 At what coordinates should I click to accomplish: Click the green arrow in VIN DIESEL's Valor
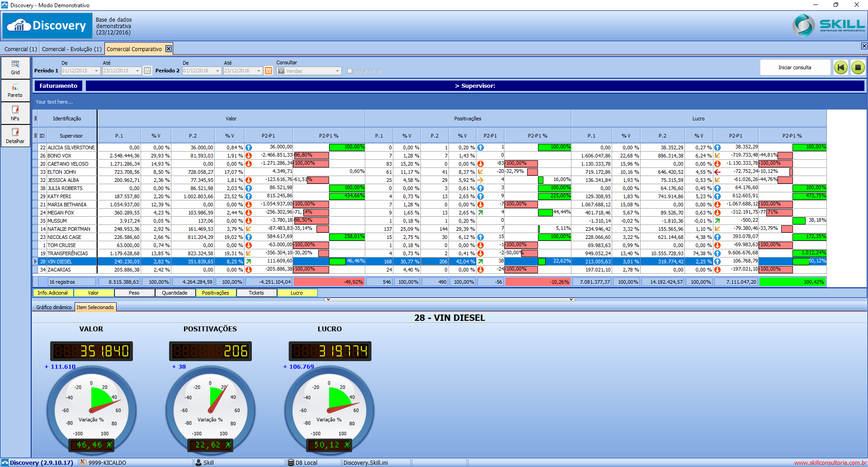[x=249, y=262]
